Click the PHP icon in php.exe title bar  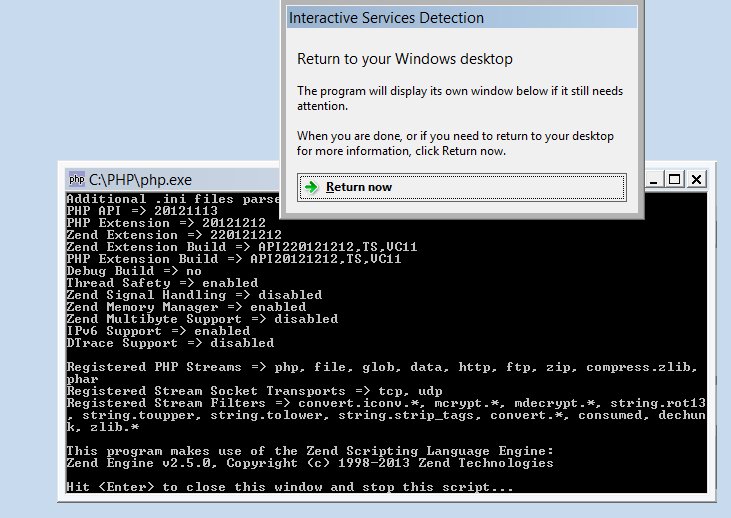[x=76, y=179]
